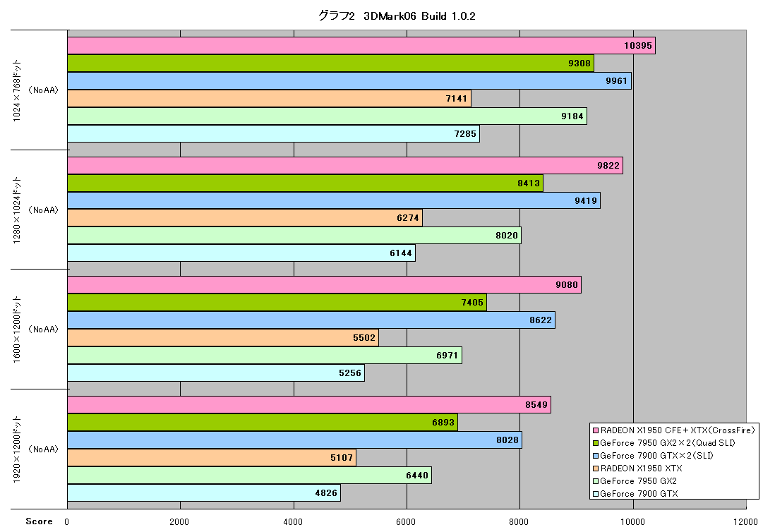Image resolution: width=763 pixels, height=532 pixels.
Task: Click the '(NoAA)' label beside 1920×1200
Action: [43, 449]
